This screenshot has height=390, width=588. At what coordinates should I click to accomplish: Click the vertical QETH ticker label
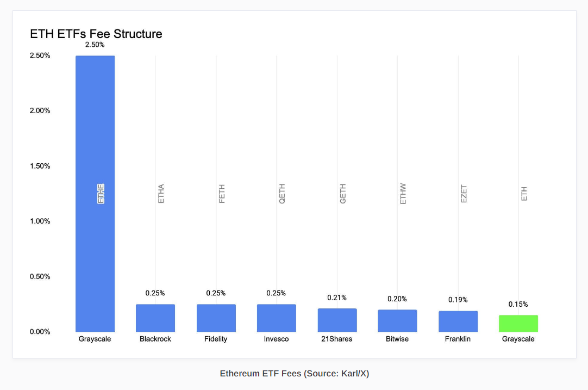(282, 194)
